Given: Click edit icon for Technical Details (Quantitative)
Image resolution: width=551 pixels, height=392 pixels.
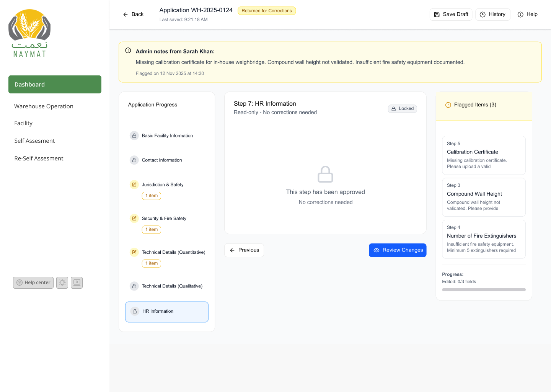Looking at the screenshot, I should click(134, 252).
